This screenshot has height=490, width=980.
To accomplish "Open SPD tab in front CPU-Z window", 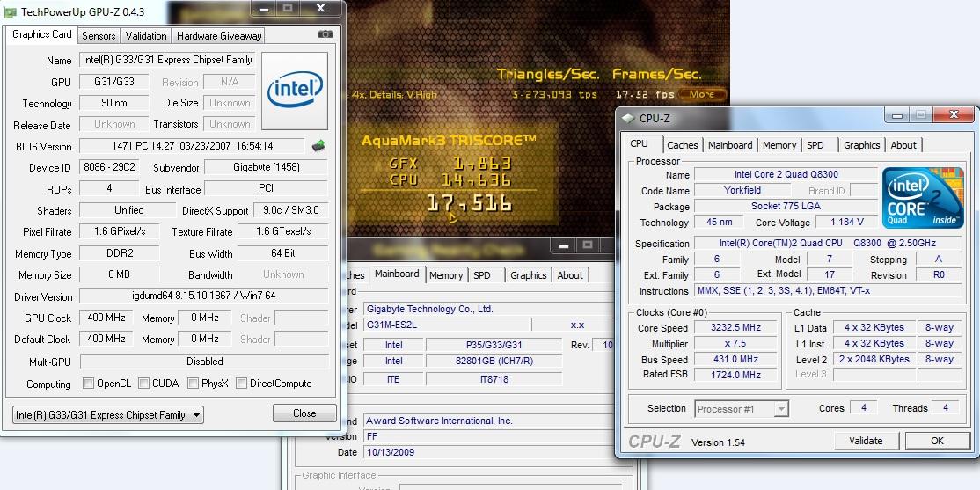I will coord(815,145).
